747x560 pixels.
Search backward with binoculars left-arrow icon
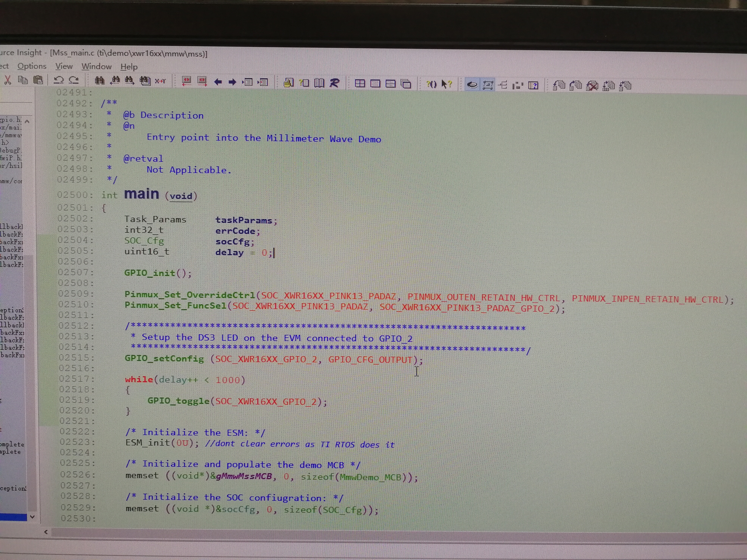click(x=115, y=81)
